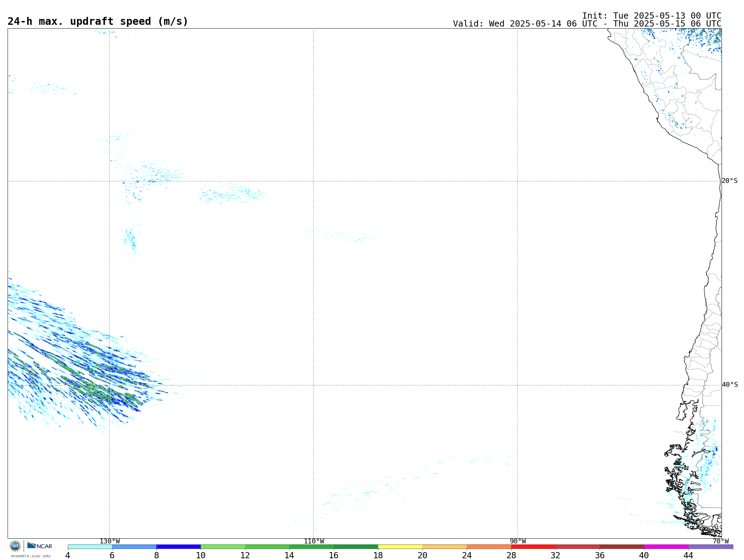This screenshot has width=744, height=560.
Task: Open the ensemble.ucar.edu link text
Action: (x=31, y=556)
